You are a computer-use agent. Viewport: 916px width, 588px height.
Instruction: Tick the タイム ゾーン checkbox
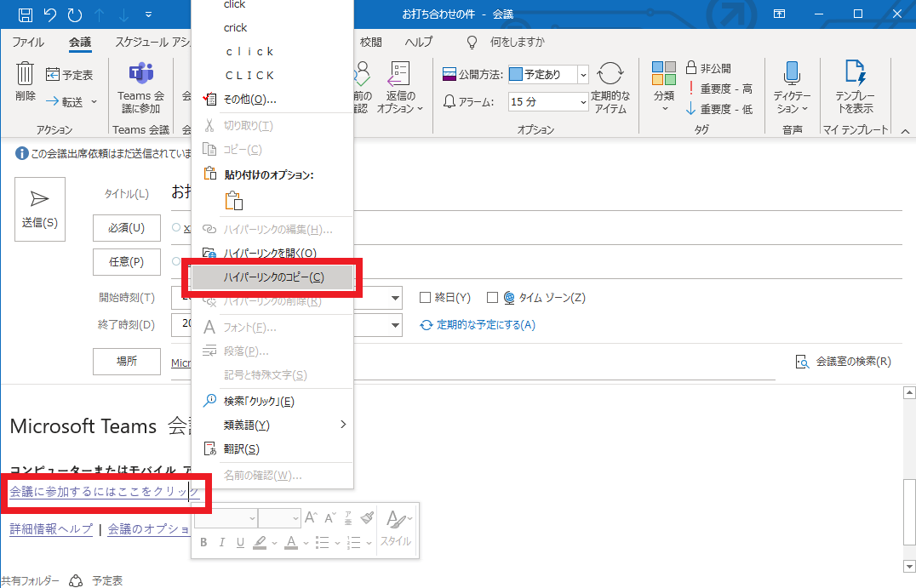tap(492, 298)
